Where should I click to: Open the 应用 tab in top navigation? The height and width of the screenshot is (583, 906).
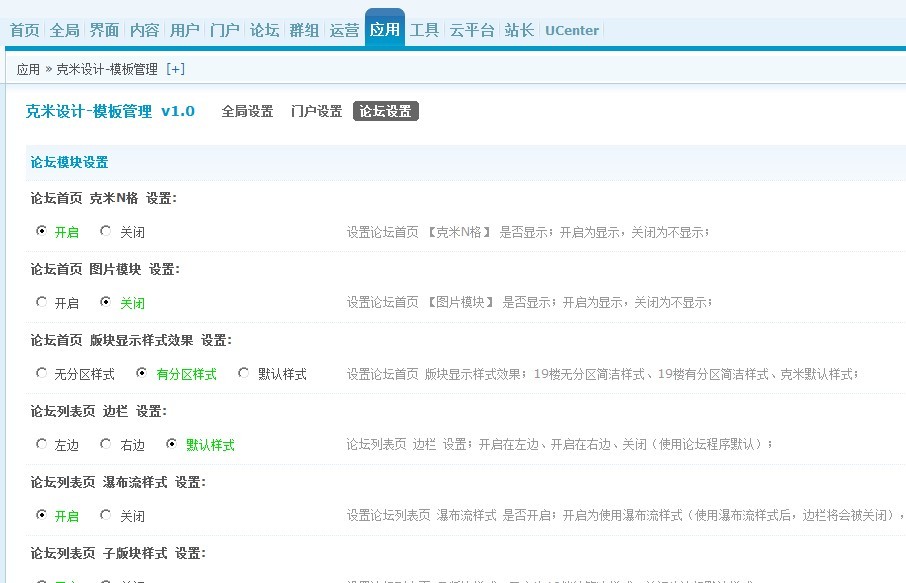tap(384, 30)
